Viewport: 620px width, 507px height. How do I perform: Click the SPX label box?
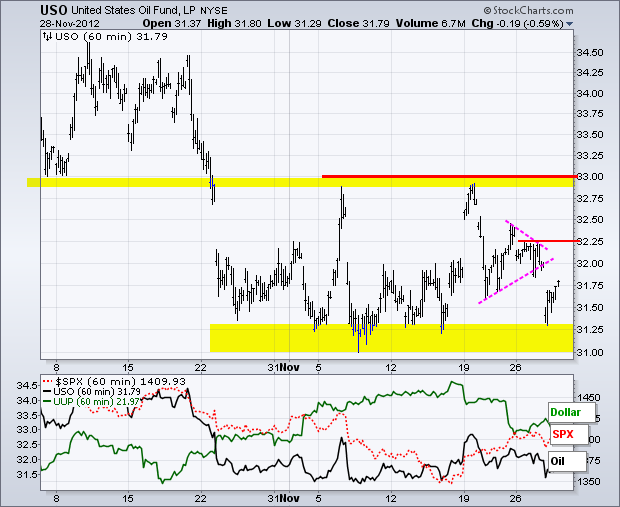[569, 434]
